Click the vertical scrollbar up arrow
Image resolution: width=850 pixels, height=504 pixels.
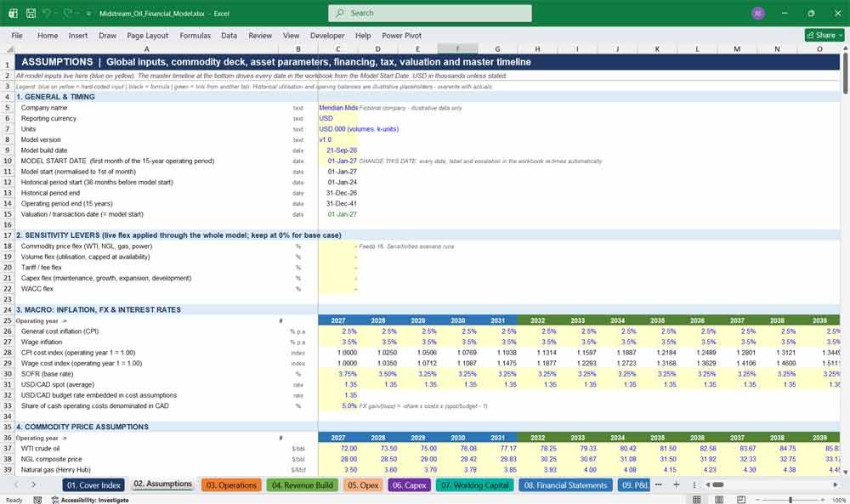[845, 48]
